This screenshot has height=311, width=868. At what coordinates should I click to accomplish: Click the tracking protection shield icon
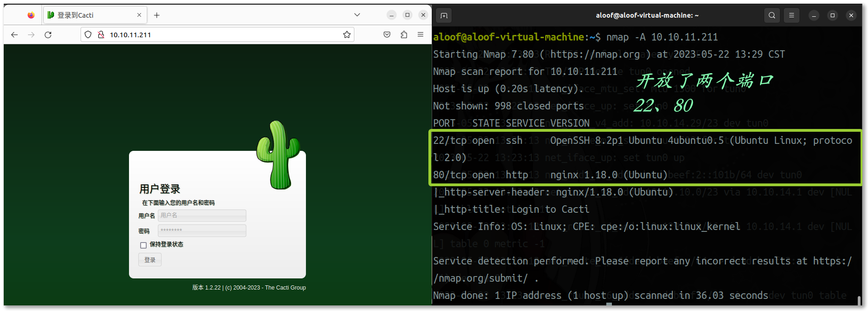coord(88,35)
